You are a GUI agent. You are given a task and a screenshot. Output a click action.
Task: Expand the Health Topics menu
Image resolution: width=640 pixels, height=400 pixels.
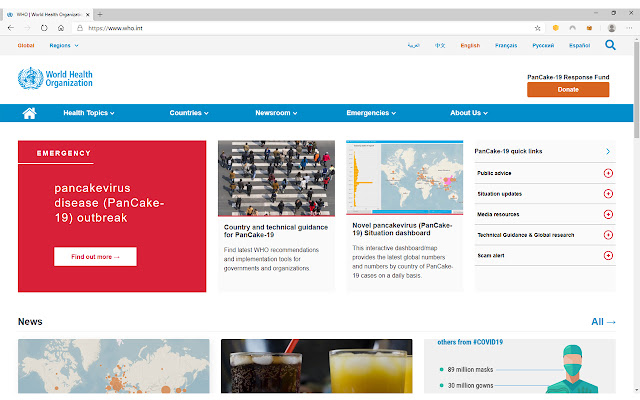pyautogui.click(x=89, y=113)
